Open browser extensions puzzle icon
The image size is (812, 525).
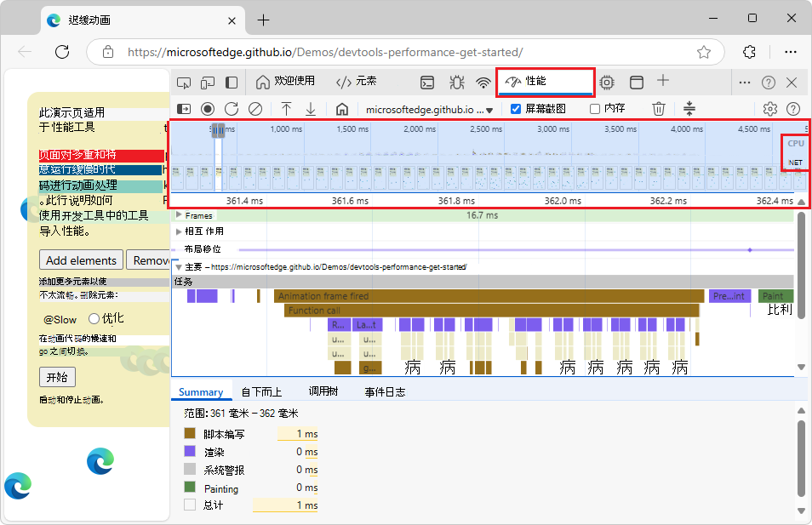point(749,52)
